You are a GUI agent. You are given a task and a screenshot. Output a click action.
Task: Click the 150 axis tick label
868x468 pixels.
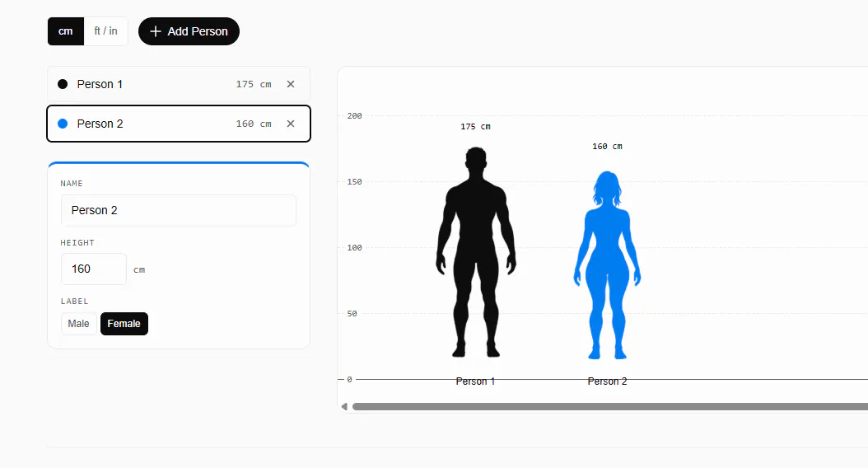pyautogui.click(x=354, y=181)
